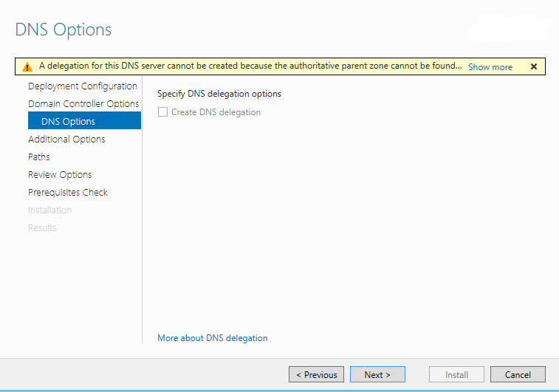Open More about DNS delegation link
This screenshot has height=392, width=559.
pos(213,338)
